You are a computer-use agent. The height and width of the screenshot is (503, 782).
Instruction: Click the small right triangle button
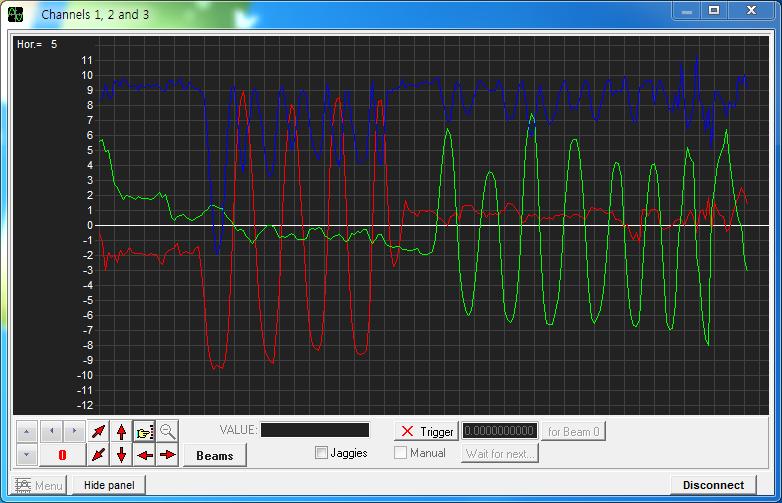coord(74,431)
